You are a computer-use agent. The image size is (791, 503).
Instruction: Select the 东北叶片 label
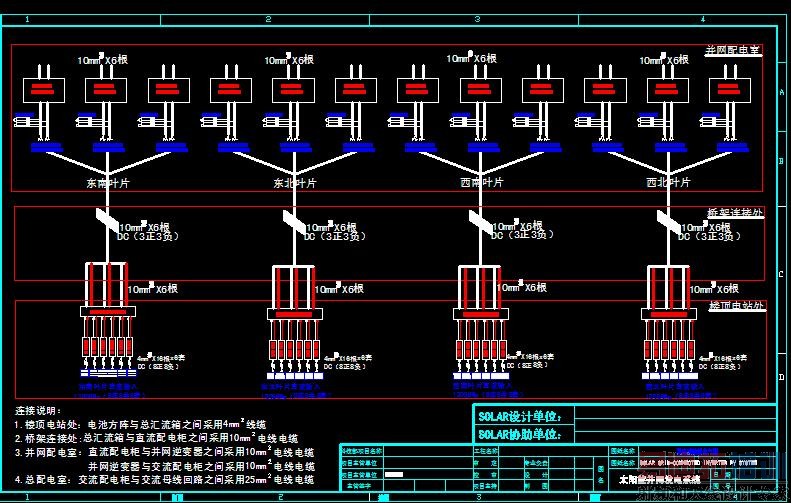[x=295, y=183]
